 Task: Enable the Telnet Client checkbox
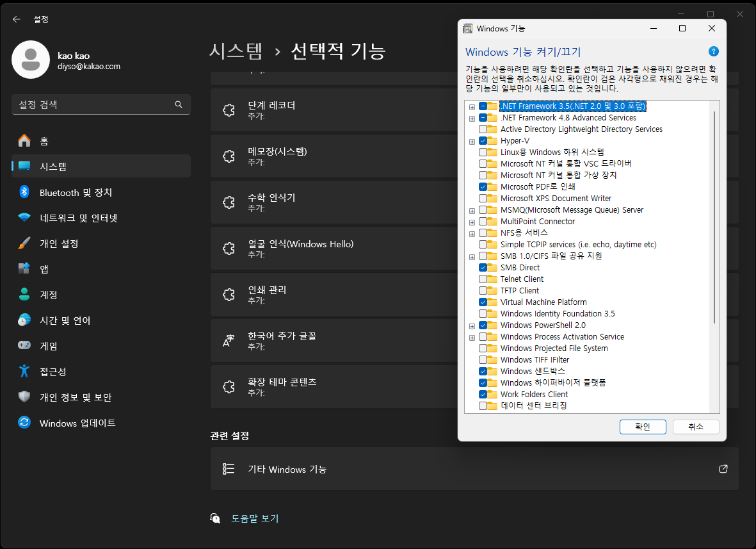pos(483,279)
